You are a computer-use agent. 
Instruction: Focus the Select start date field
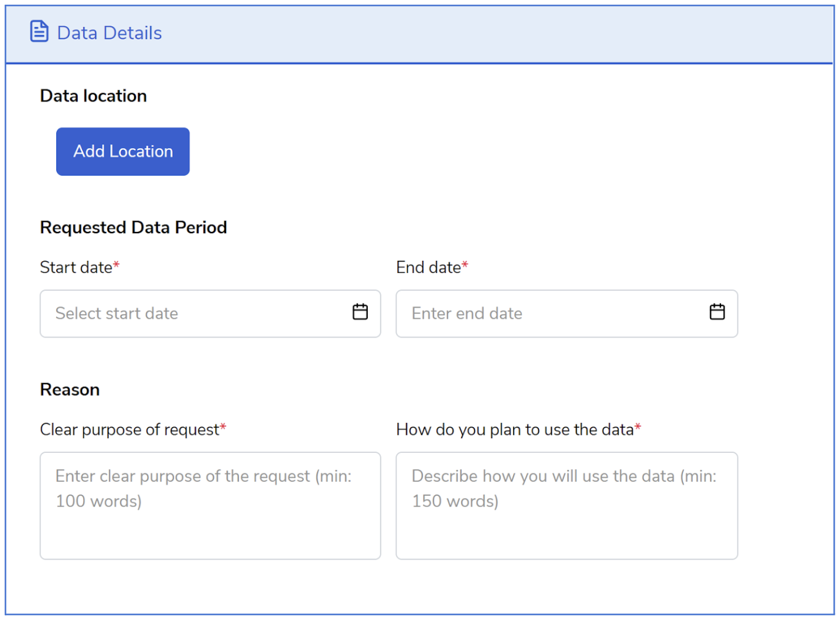pos(193,314)
